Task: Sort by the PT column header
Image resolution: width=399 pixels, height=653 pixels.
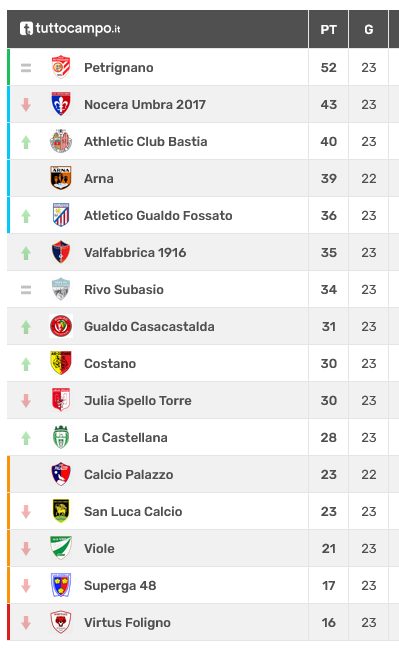Action: [329, 30]
